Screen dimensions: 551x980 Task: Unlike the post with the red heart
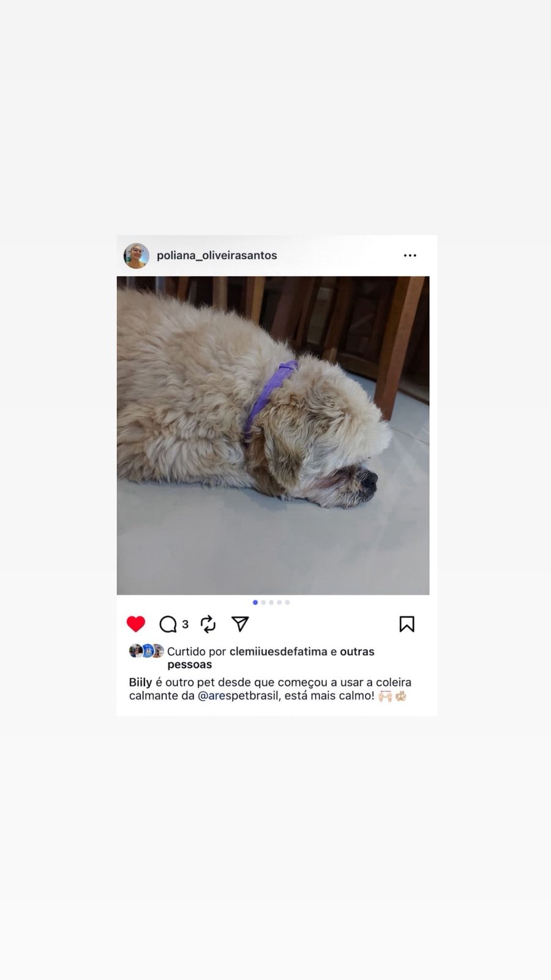click(x=136, y=624)
